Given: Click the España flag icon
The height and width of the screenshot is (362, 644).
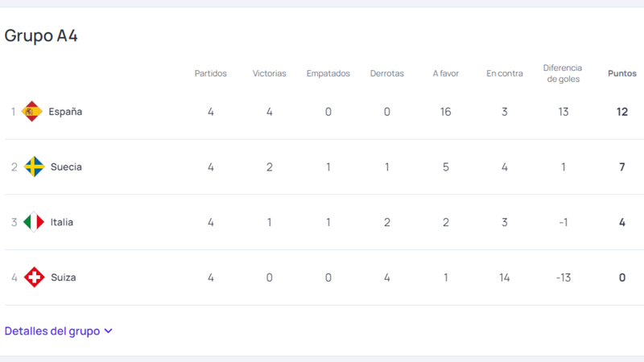Looking at the screenshot, I should tap(32, 112).
